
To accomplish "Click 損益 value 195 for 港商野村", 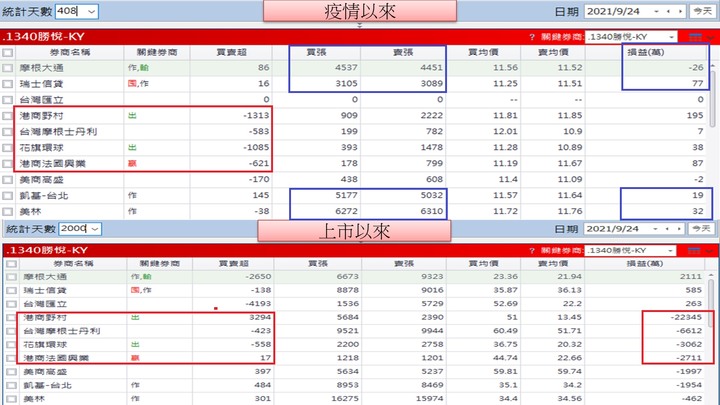I will click(695, 116).
